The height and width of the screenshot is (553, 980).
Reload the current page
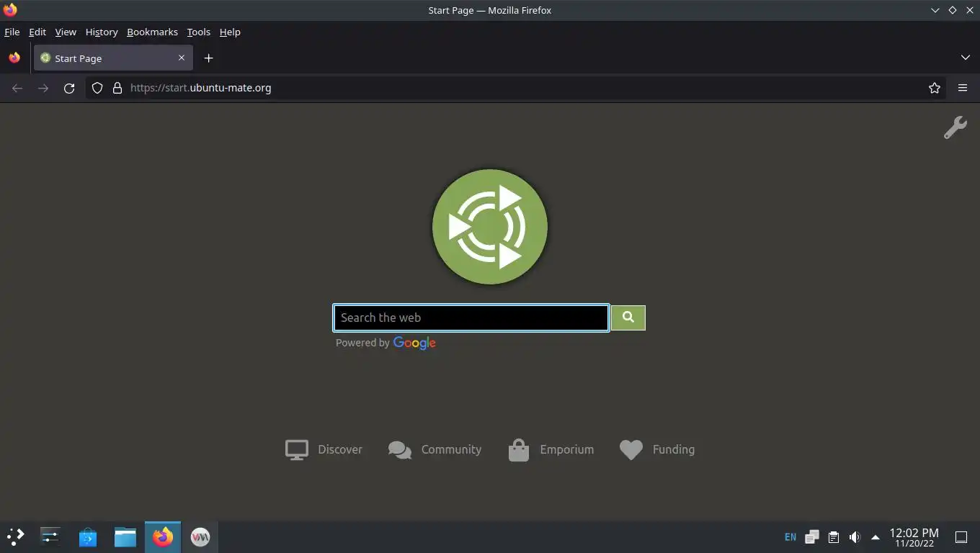tap(69, 88)
